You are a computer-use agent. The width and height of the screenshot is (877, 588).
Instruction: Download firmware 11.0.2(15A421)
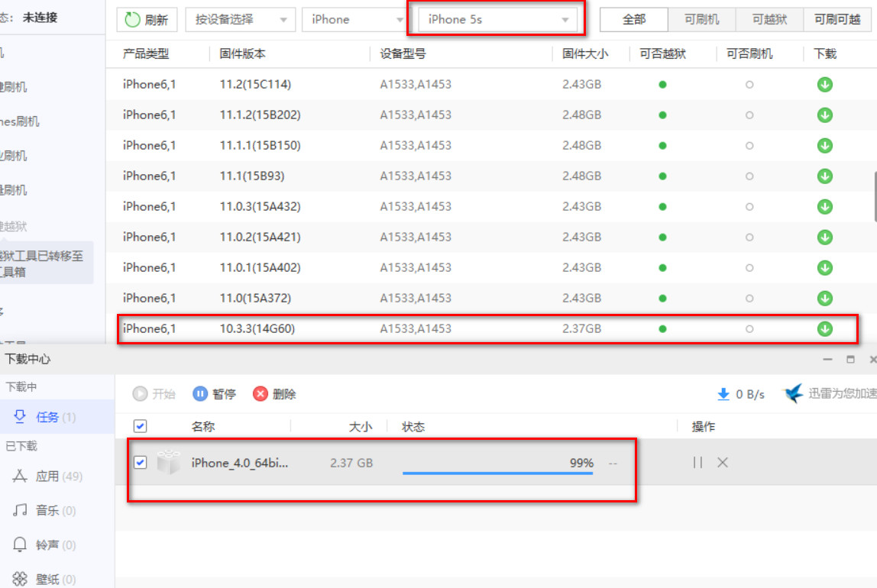(x=824, y=237)
